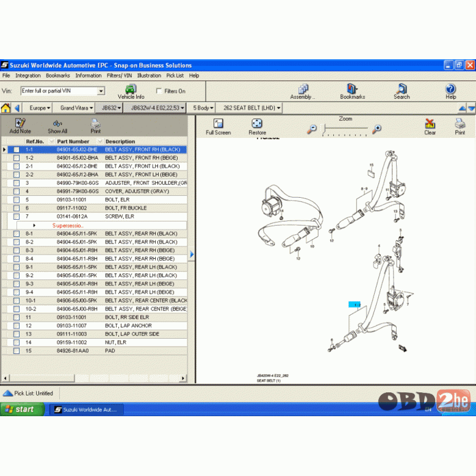Open the VIN combo box dropdown arrow

(101, 91)
